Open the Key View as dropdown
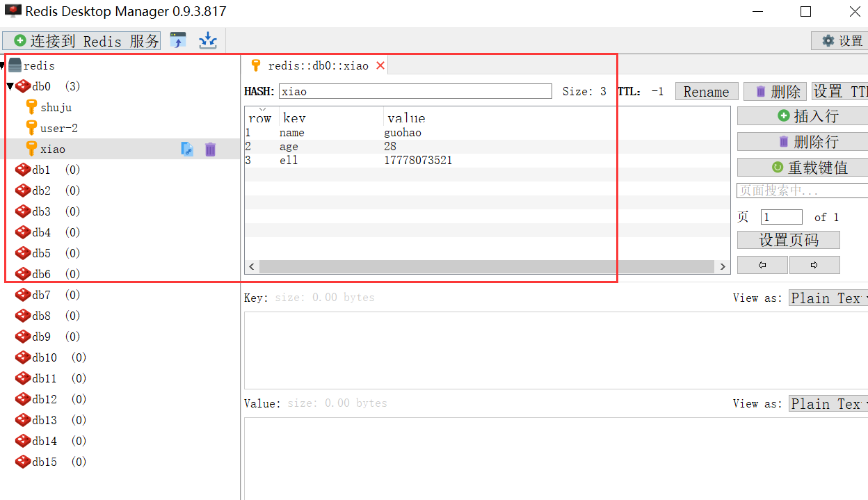Viewport: 868px width, 500px height. [828, 298]
